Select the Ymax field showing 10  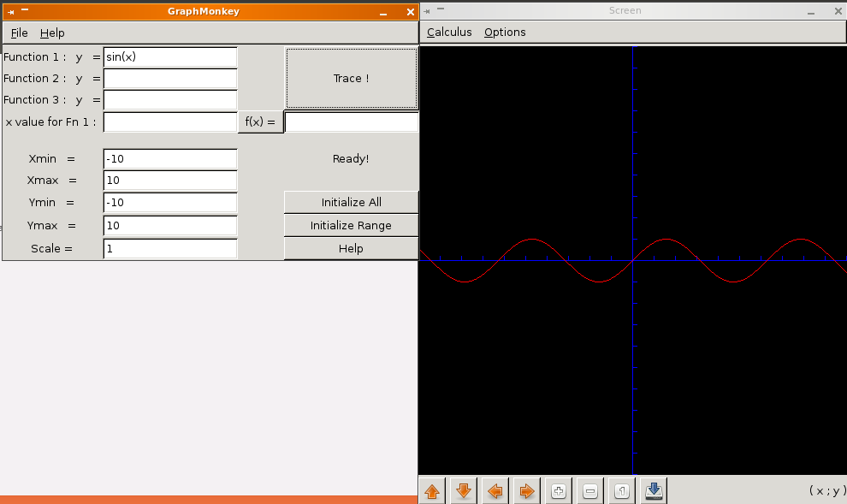point(170,225)
